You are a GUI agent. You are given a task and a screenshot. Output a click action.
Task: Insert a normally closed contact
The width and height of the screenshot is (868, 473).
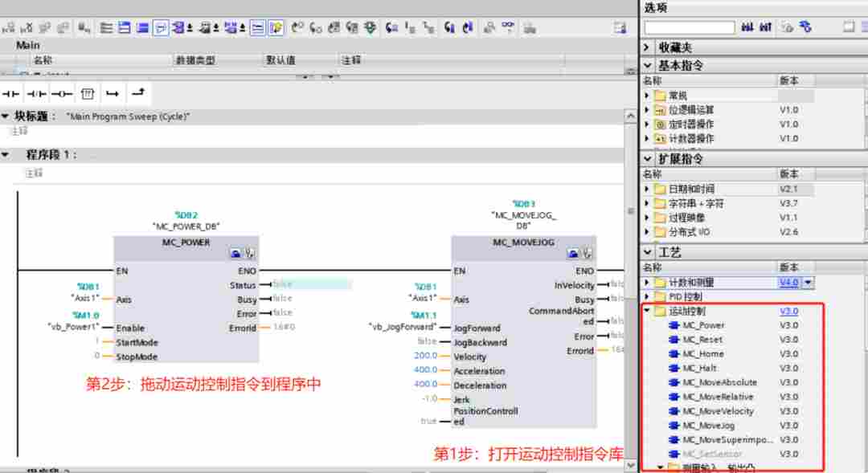[37, 94]
